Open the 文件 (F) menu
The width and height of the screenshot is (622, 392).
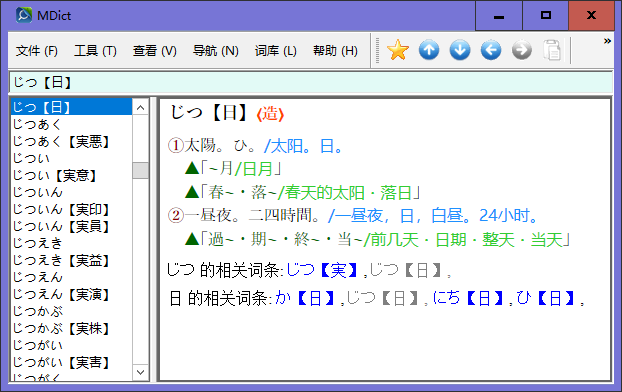click(x=36, y=51)
